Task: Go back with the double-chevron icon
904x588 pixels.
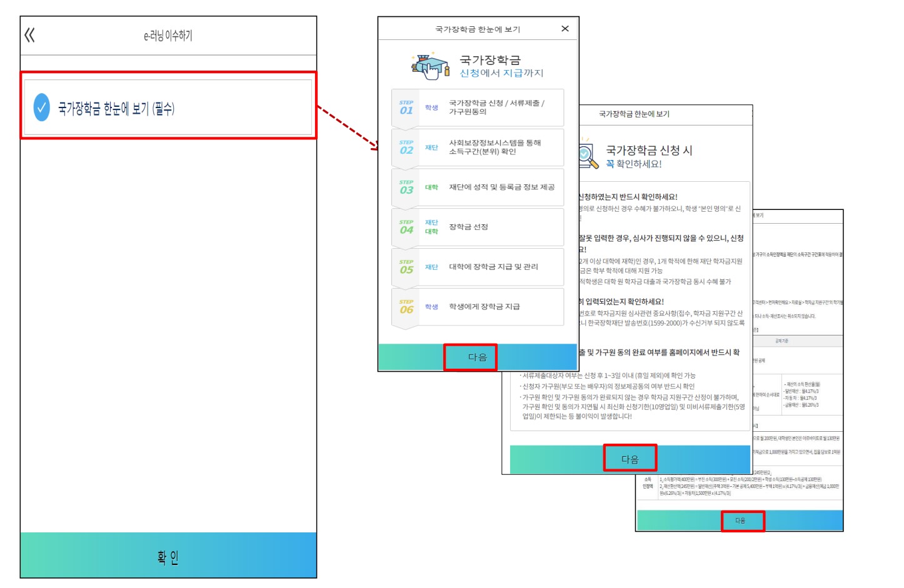Action: pos(29,35)
